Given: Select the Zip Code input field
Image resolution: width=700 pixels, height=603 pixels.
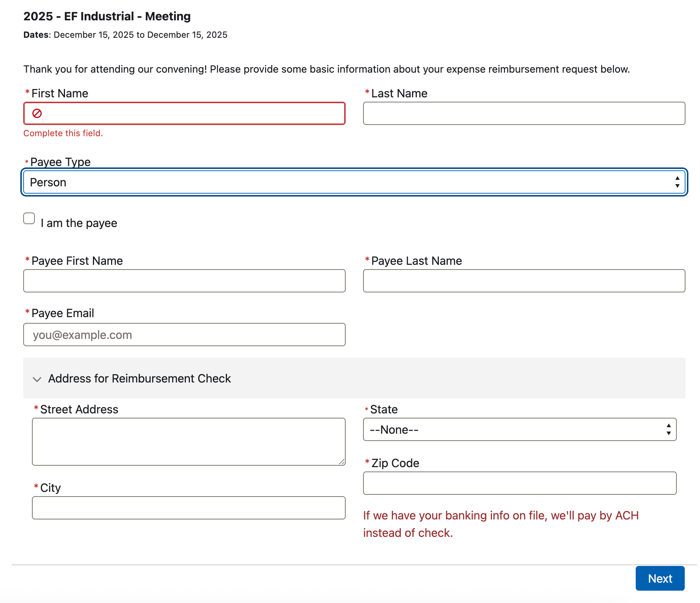Looking at the screenshot, I should (520, 483).
